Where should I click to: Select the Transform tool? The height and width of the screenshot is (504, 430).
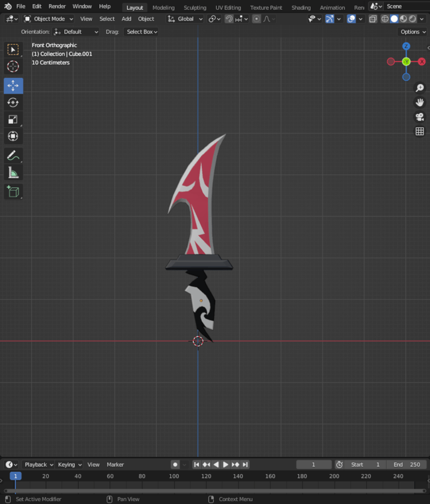(13, 136)
